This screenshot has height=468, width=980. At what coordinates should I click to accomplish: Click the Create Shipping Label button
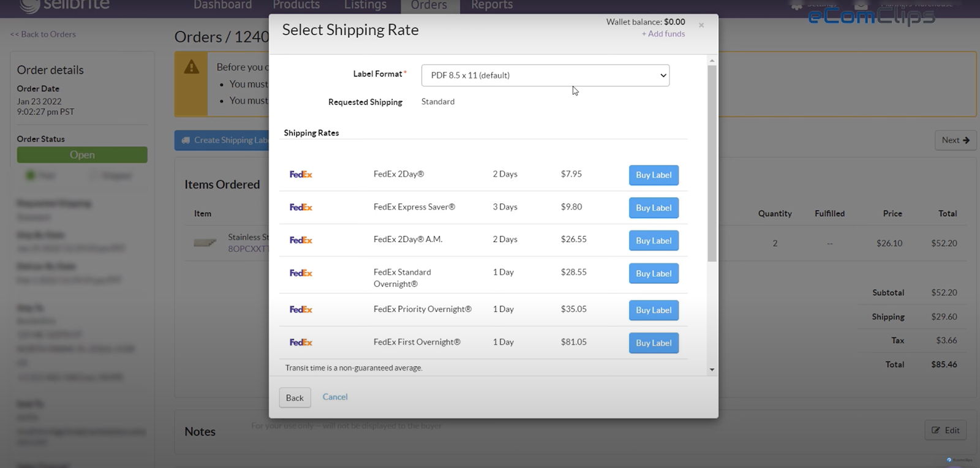[222, 140]
